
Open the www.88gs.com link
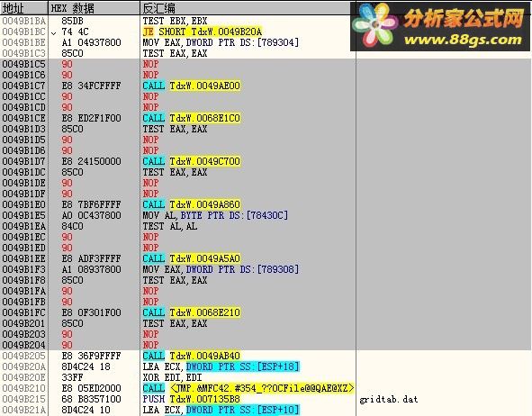463,40
